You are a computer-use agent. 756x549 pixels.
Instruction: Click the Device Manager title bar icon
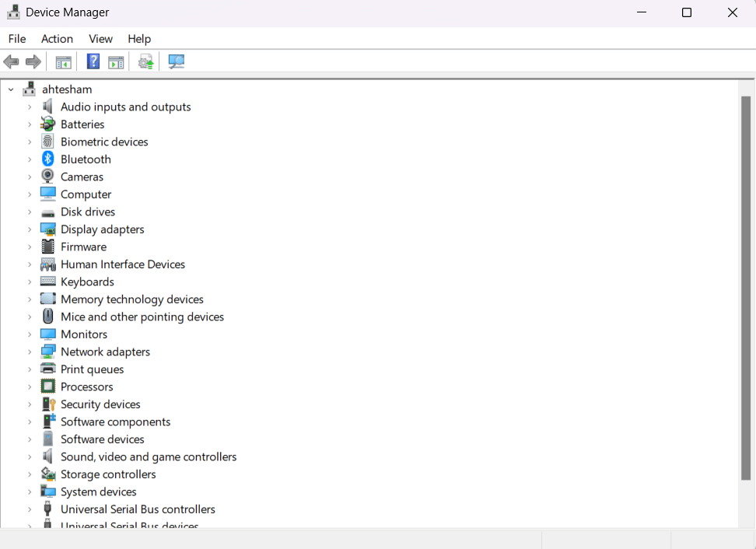click(x=12, y=12)
